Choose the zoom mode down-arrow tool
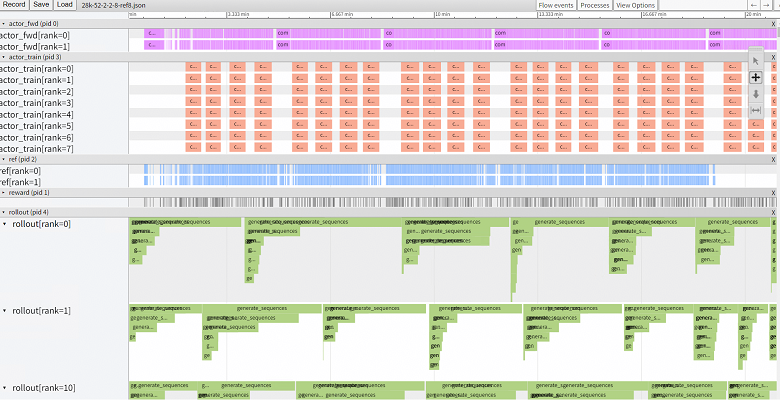This screenshot has width=780, height=400. click(x=756, y=94)
